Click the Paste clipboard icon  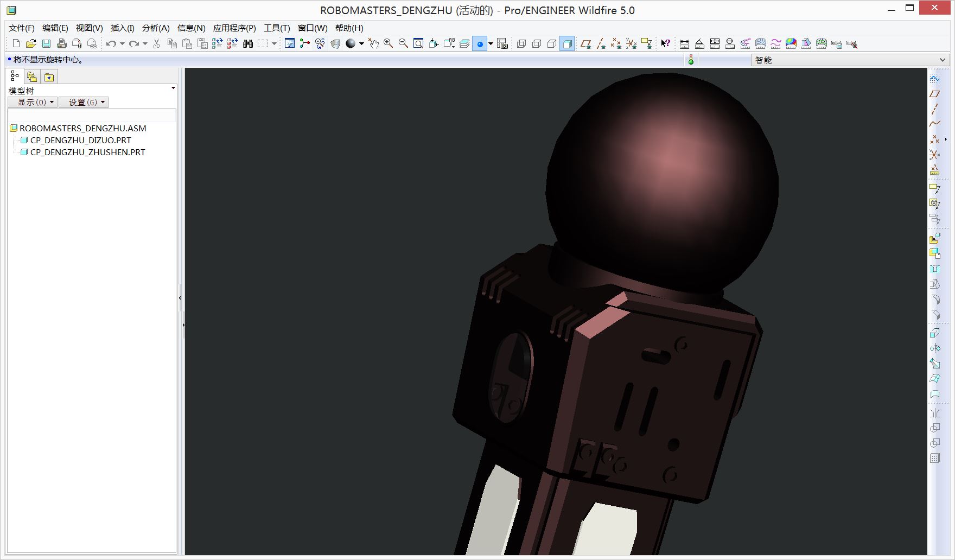187,43
